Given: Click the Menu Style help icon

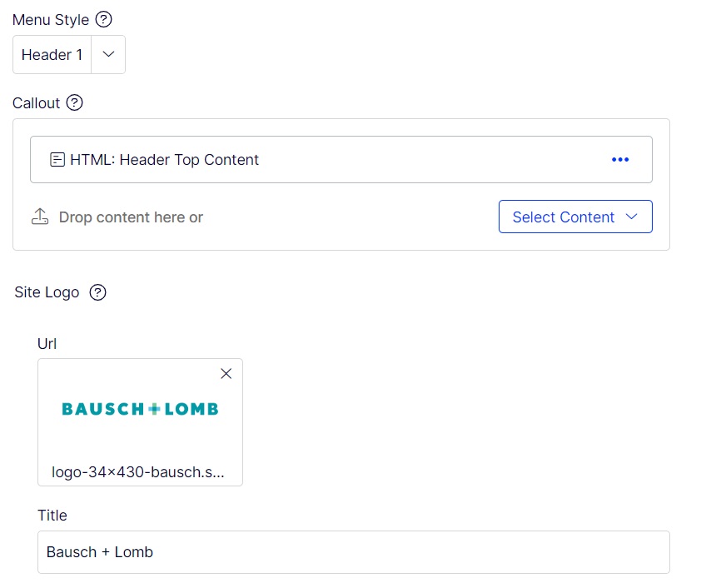Looking at the screenshot, I should (x=104, y=19).
